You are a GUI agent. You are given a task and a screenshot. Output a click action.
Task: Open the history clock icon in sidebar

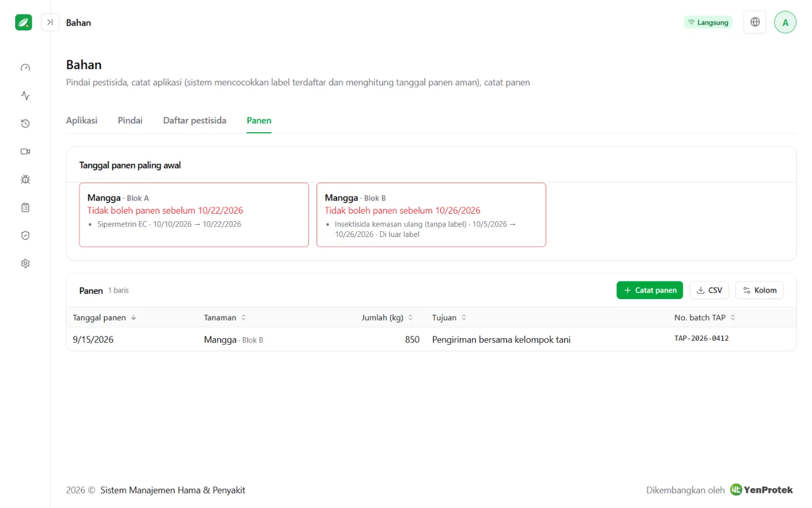click(25, 123)
